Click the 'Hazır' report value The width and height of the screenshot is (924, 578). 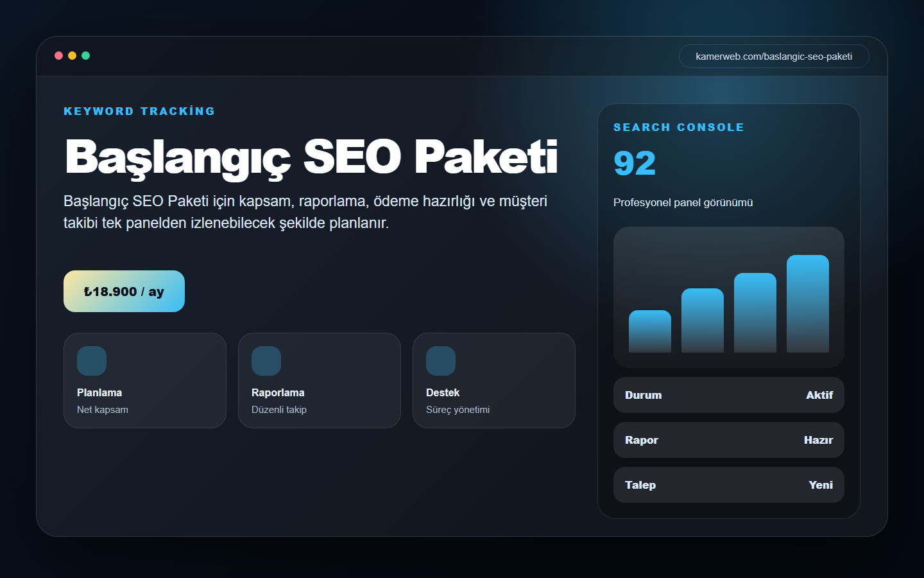coord(818,440)
